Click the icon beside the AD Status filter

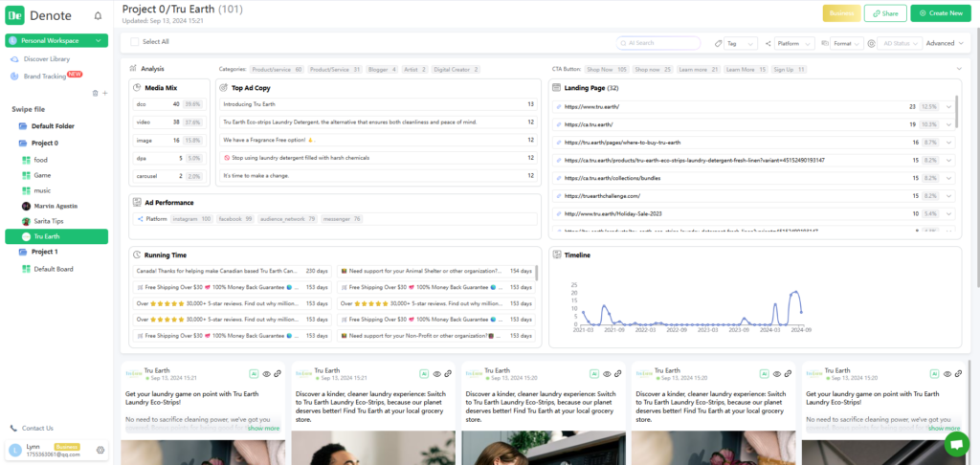(x=871, y=44)
